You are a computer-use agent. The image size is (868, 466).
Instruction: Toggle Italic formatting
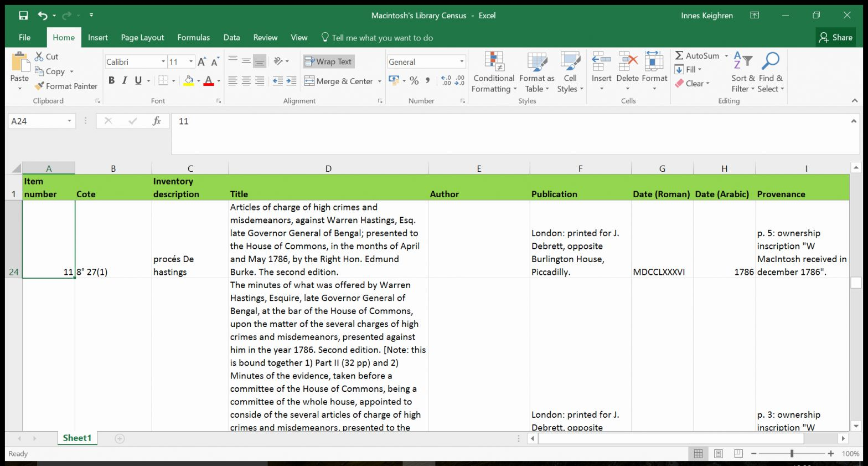125,80
